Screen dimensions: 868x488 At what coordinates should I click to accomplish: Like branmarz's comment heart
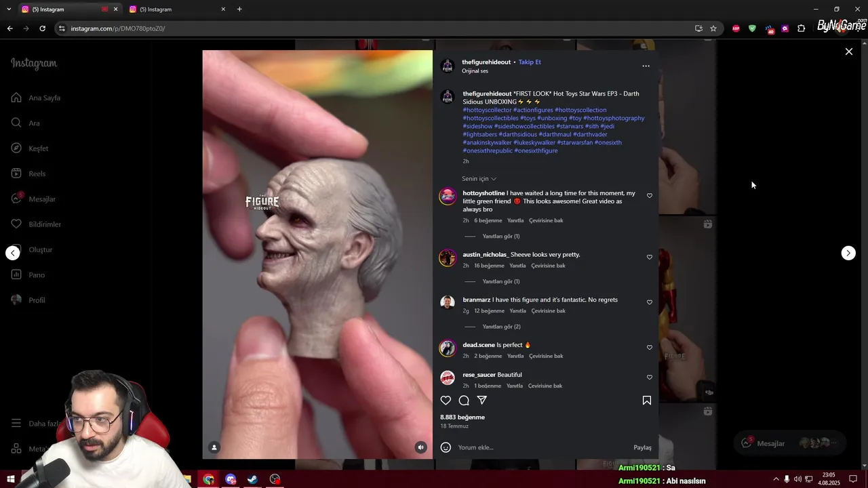click(x=650, y=302)
